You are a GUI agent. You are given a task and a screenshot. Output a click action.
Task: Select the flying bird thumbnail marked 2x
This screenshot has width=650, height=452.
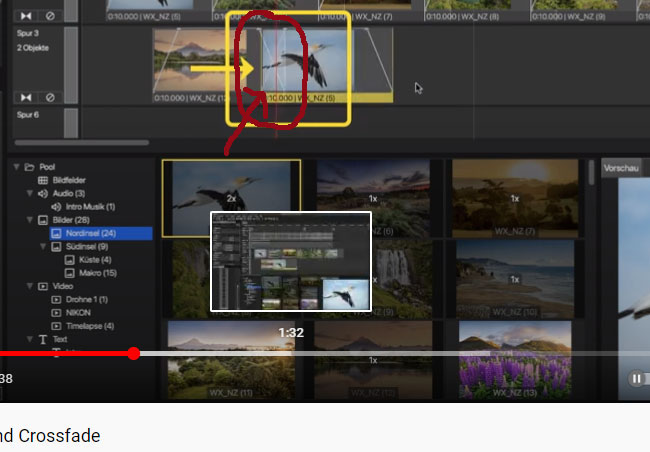(x=231, y=197)
